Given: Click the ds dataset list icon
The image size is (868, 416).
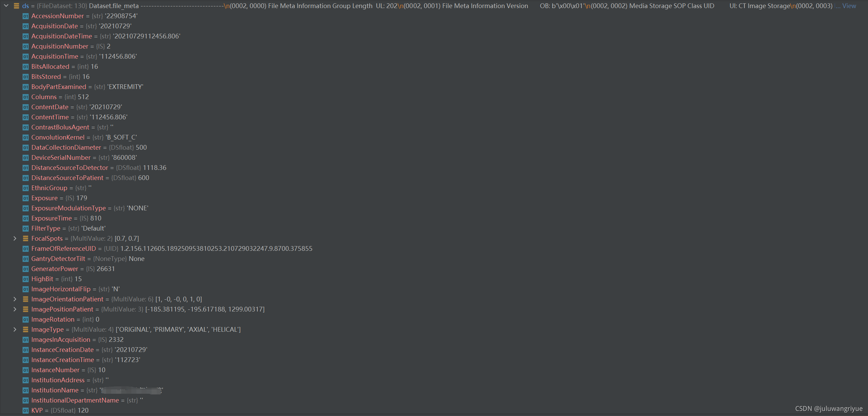Looking at the screenshot, I should (16, 6).
